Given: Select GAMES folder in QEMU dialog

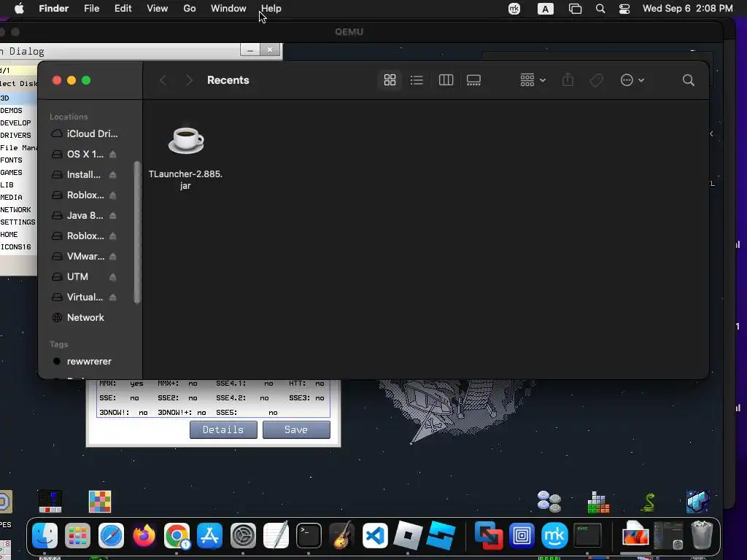Looking at the screenshot, I should click(12, 172).
